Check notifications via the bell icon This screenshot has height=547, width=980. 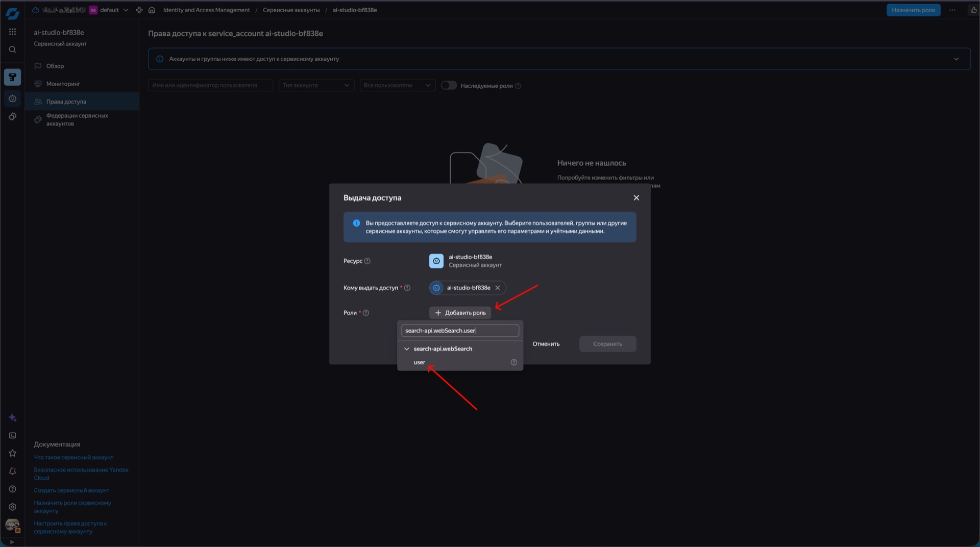(x=12, y=471)
